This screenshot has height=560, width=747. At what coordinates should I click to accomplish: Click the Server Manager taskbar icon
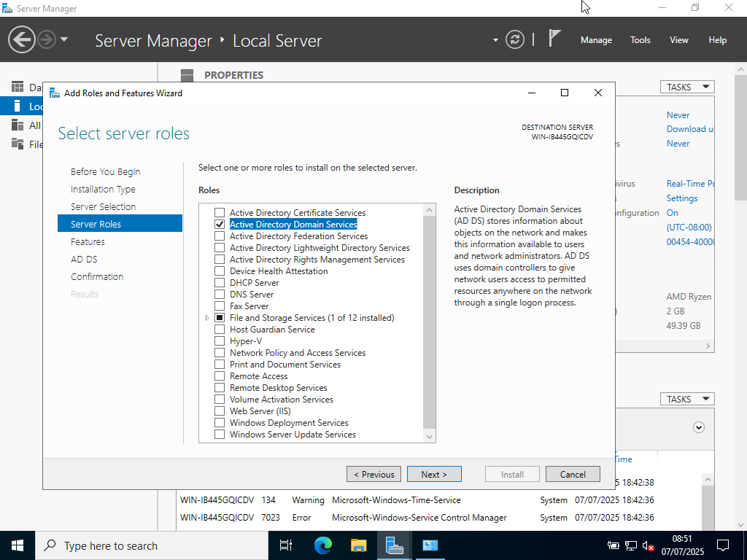[x=394, y=545]
